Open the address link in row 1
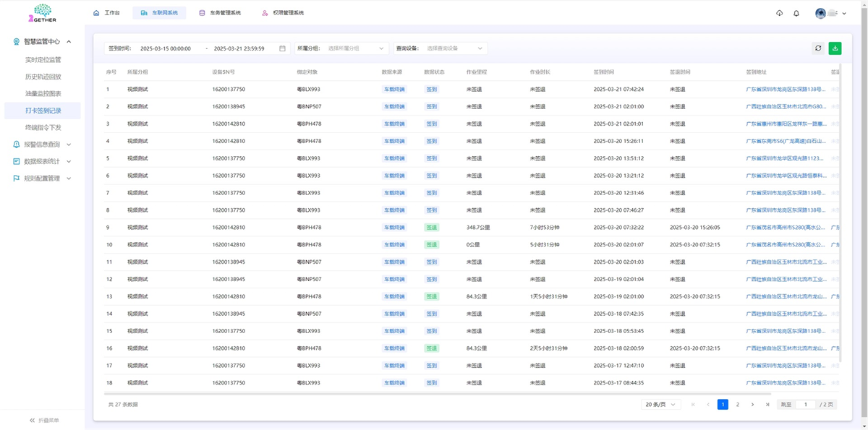868x430 pixels. pos(785,89)
